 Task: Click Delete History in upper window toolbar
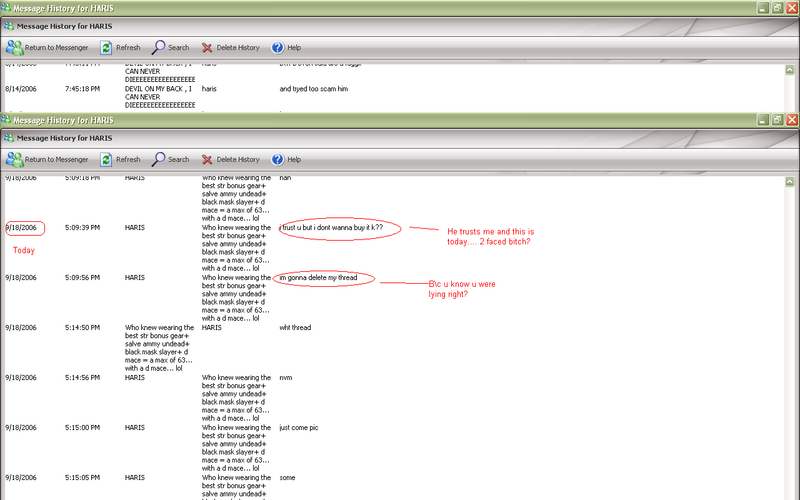coord(207,47)
